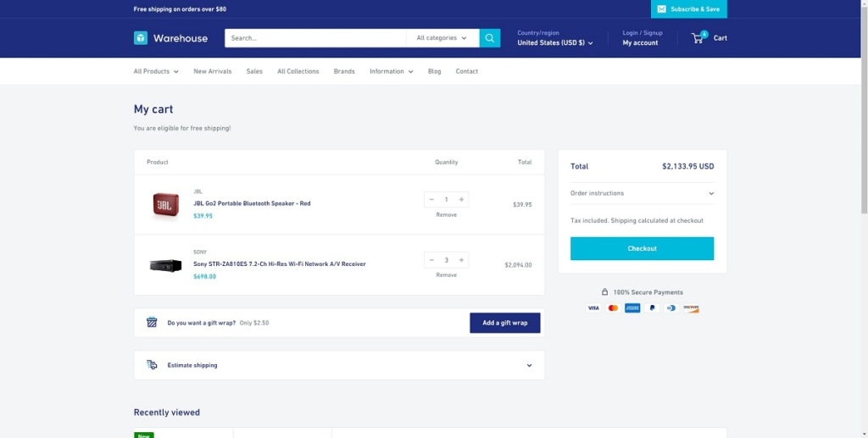Click the magnifying glass search button
Image resolution: width=868 pixels, height=438 pixels.
point(490,38)
